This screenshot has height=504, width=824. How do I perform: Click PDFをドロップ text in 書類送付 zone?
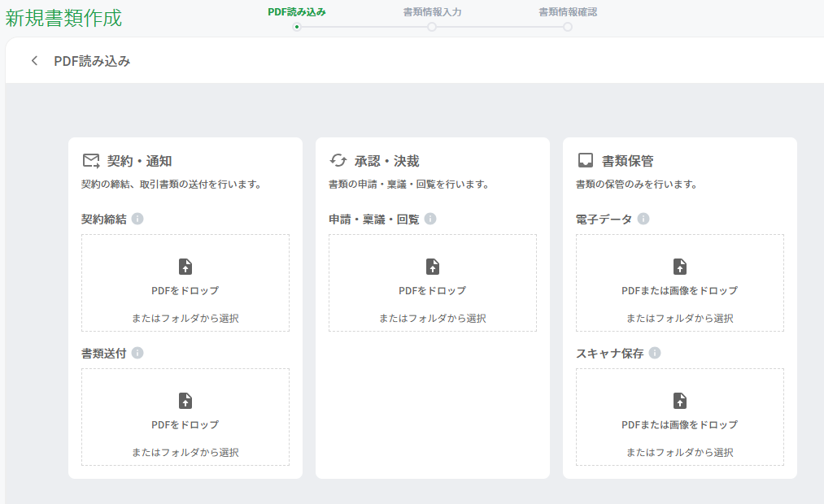(x=185, y=424)
